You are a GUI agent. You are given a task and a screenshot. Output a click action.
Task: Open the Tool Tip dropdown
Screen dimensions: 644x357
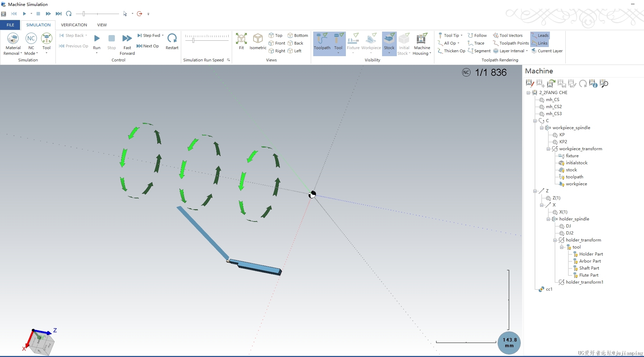pyautogui.click(x=461, y=35)
